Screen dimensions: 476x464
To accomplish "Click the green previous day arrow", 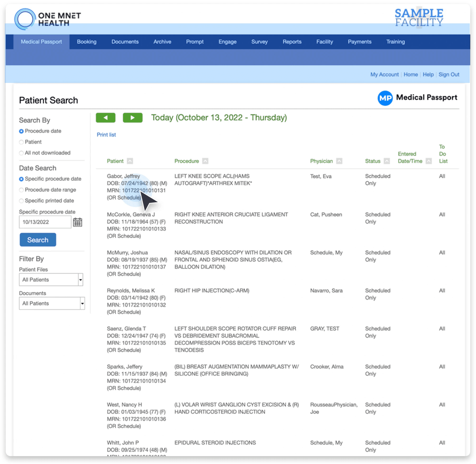I will [x=106, y=118].
